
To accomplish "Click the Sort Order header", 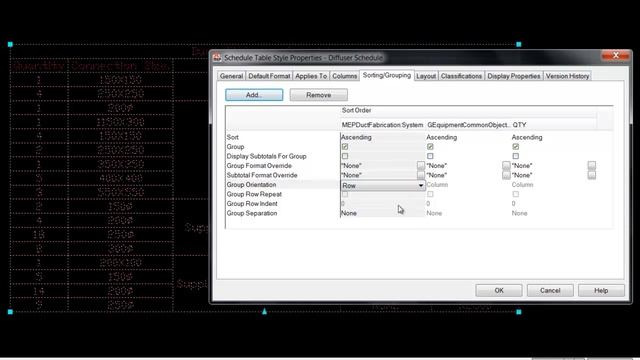I will pyautogui.click(x=356, y=110).
